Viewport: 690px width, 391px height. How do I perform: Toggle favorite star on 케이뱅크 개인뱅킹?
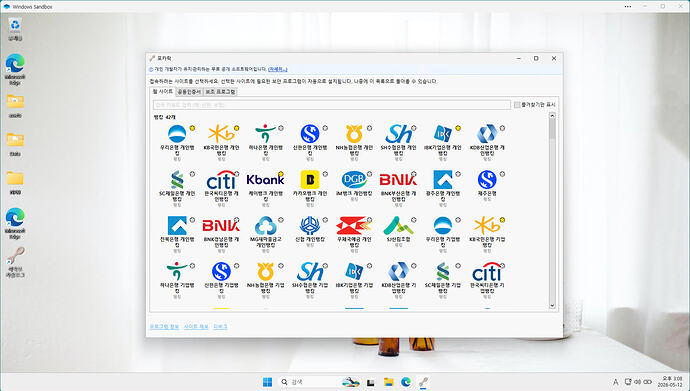(x=281, y=174)
